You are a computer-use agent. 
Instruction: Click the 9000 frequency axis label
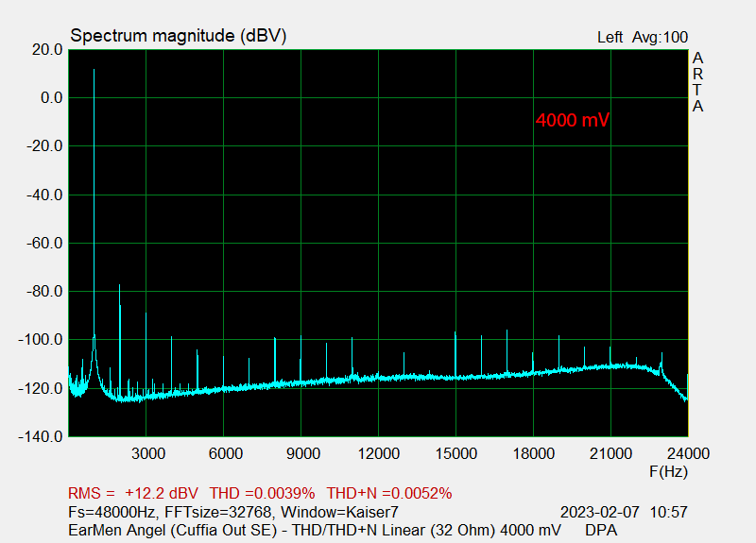pyautogui.click(x=302, y=454)
